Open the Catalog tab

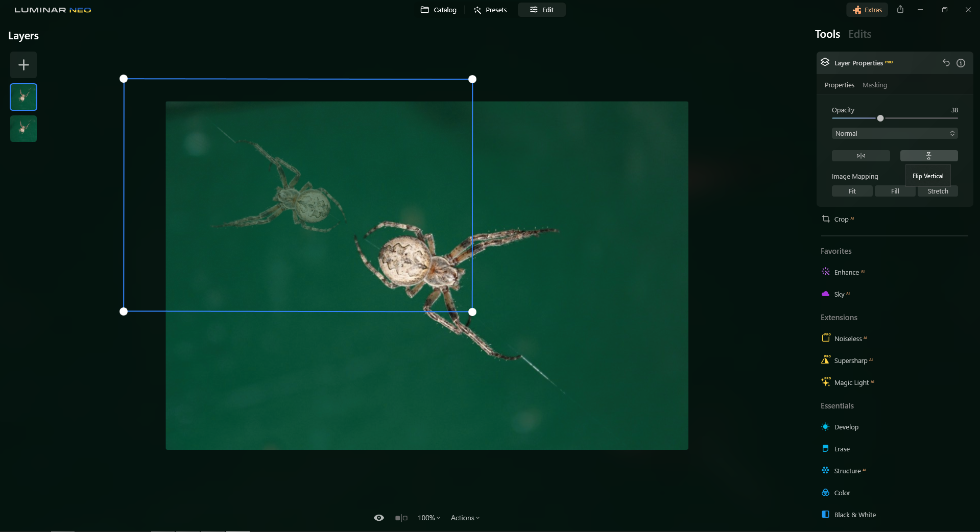click(x=438, y=10)
